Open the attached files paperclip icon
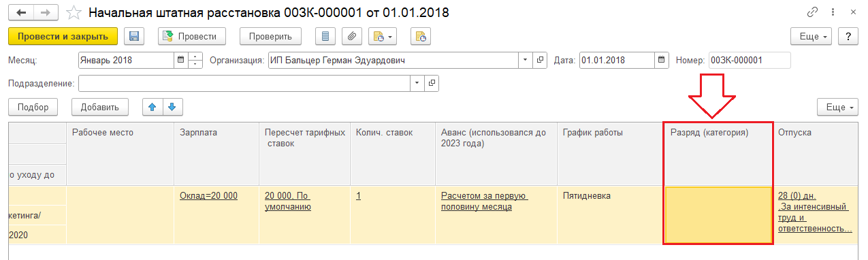The width and height of the screenshot is (868, 260). 352,36
